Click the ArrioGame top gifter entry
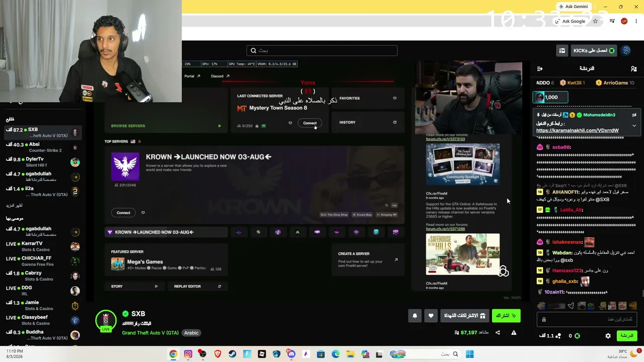The image size is (644, 362). coord(615,82)
